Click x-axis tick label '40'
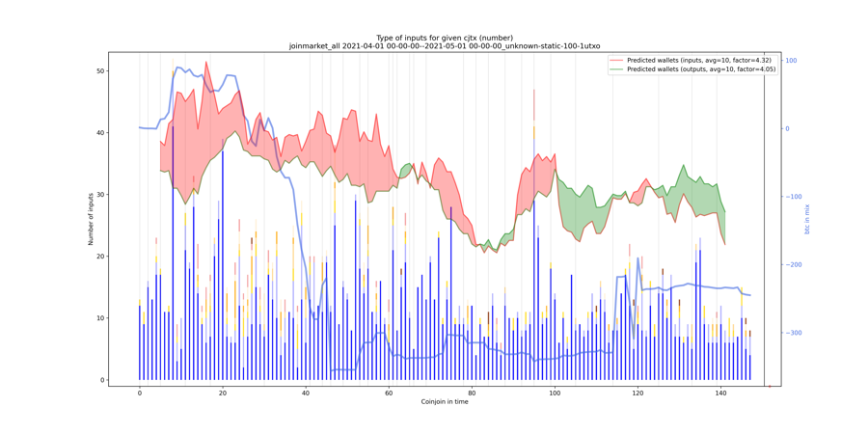This screenshot has height=434, width=868. (x=306, y=393)
